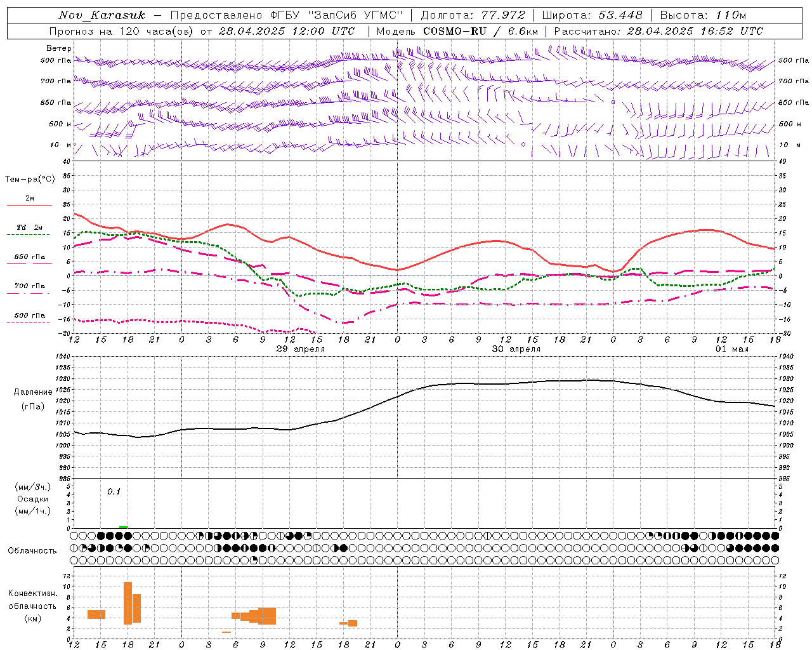Click the 'Td 2м' dew point legend entry
The height and width of the screenshot is (650, 812).
coord(30,227)
